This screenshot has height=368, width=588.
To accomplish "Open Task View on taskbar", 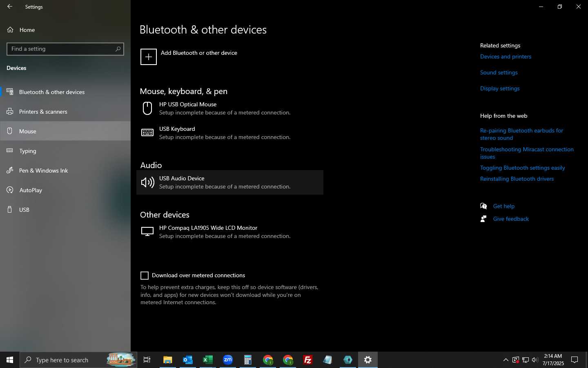I will click(147, 360).
